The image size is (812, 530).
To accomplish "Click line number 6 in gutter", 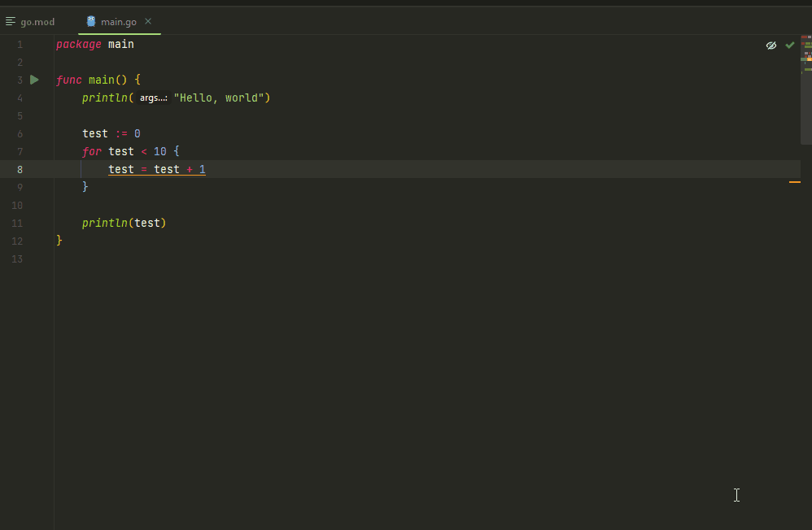I will pyautogui.click(x=20, y=134).
